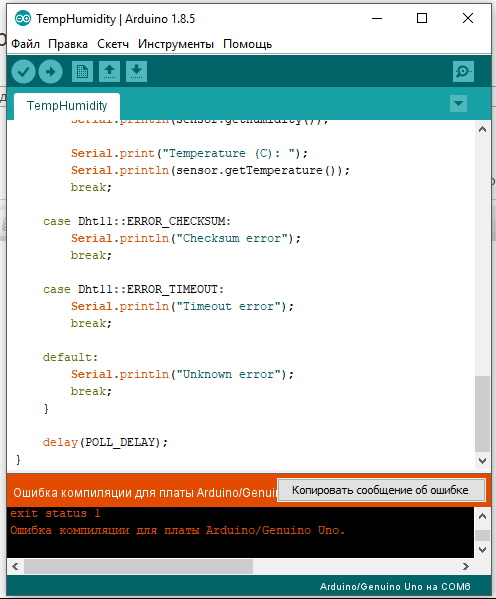The height and width of the screenshot is (599, 496).
Task: Open the Инструменты menu
Action: 176,44
